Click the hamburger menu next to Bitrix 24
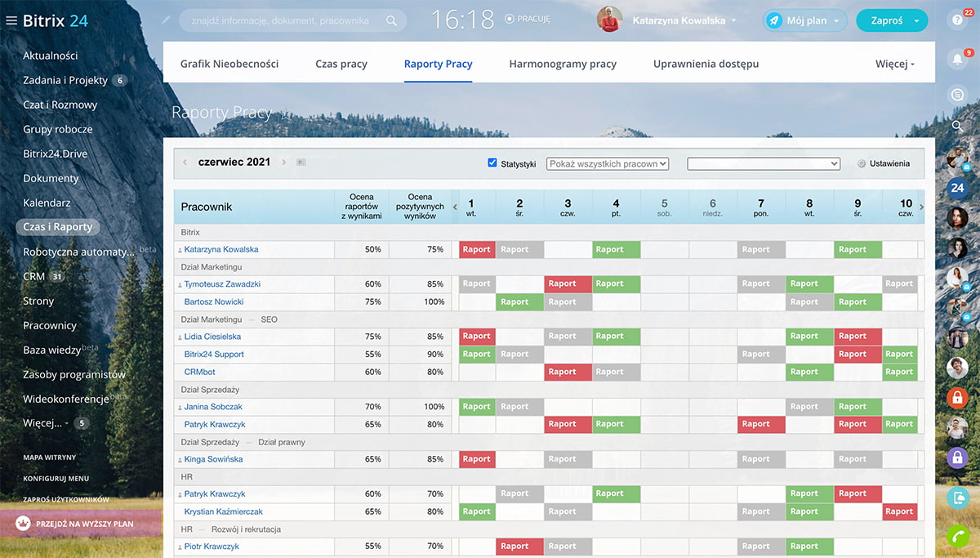 click(11, 20)
